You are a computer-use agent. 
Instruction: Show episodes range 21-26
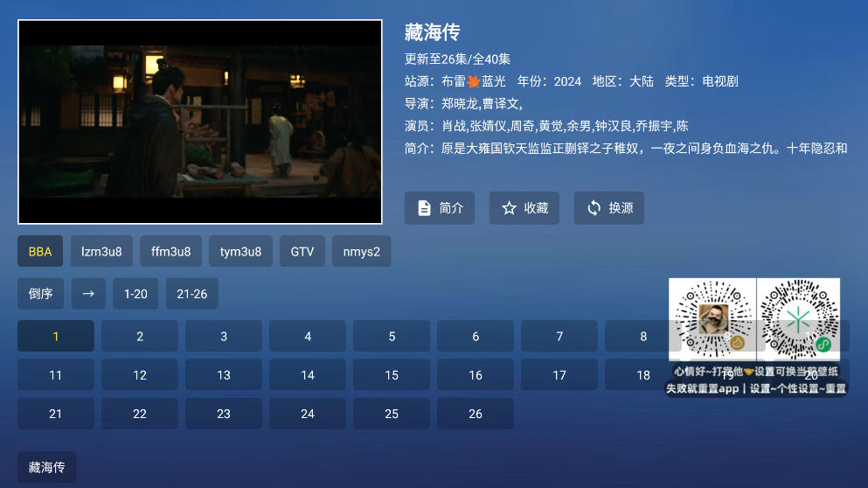pos(192,294)
